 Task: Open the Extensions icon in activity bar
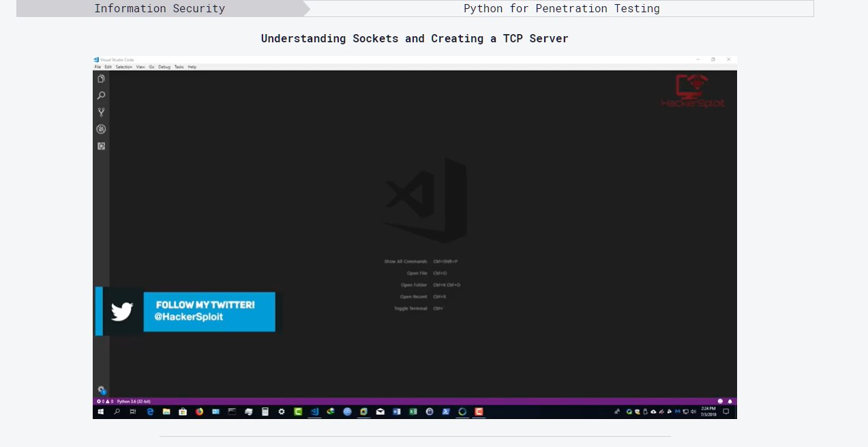(x=101, y=146)
